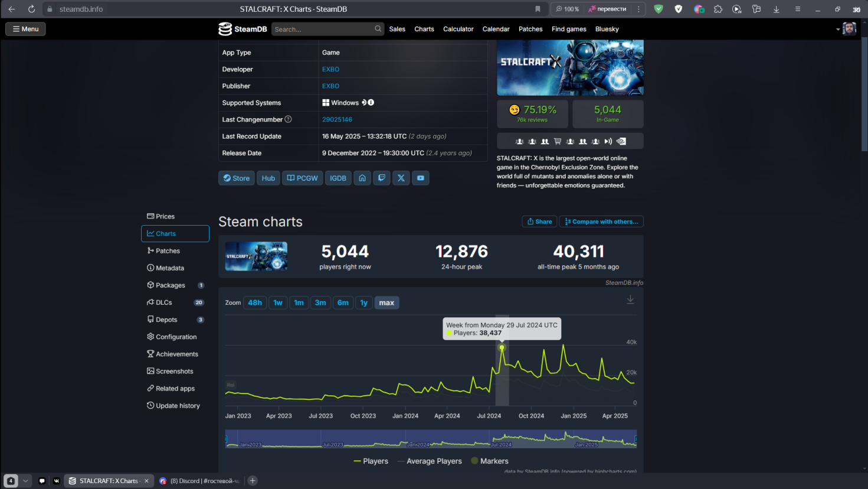Open Related apps in the sidebar

pyautogui.click(x=175, y=388)
